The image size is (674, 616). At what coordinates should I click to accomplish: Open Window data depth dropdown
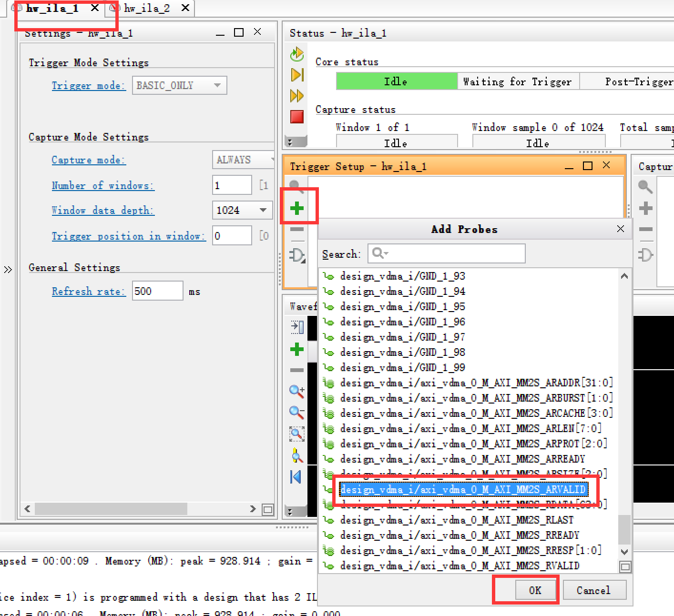[242, 210]
